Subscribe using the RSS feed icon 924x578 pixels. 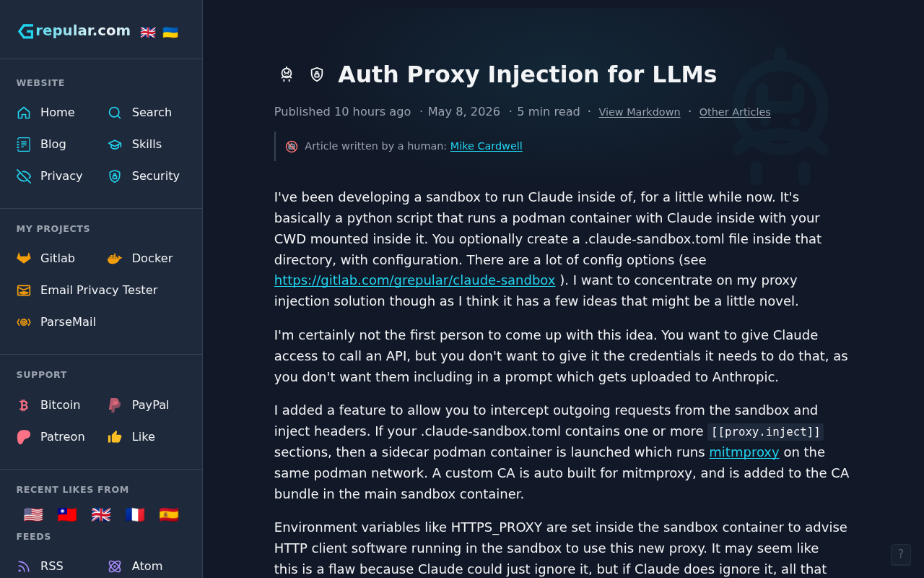tap(24, 566)
